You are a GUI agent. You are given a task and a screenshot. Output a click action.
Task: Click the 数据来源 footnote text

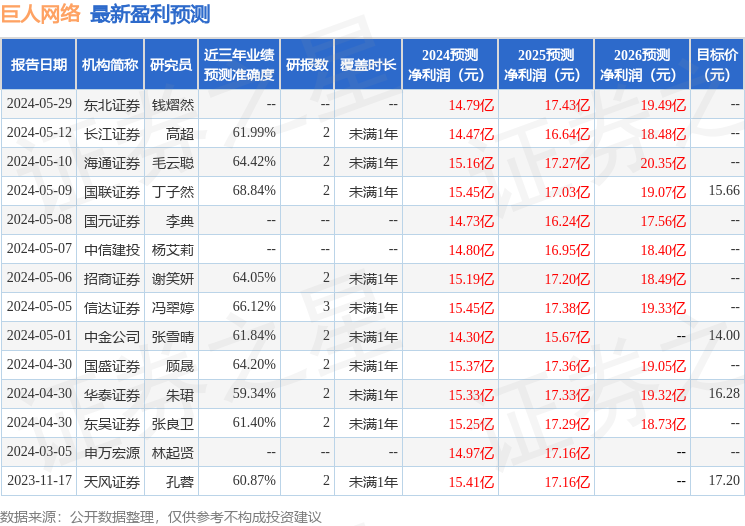point(161,517)
